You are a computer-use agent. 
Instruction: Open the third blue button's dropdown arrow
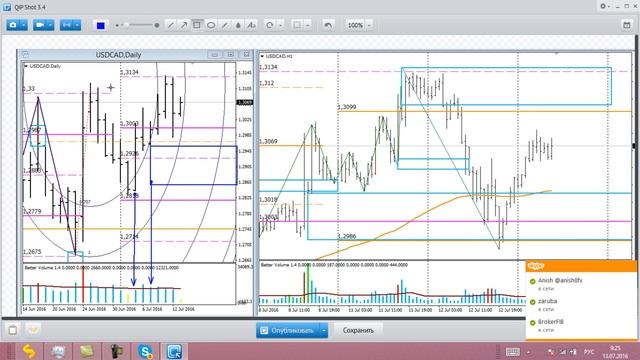[x=77, y=25]
